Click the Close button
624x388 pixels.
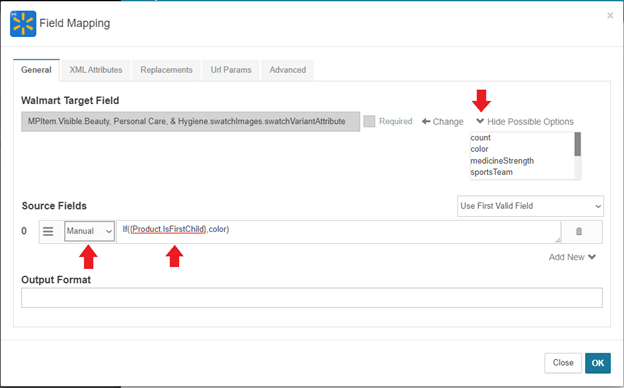pos(563,363)
